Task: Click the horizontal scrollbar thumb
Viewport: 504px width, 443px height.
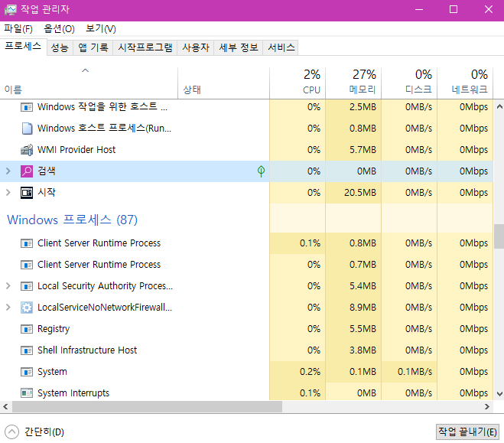Action: click(147, 407)
